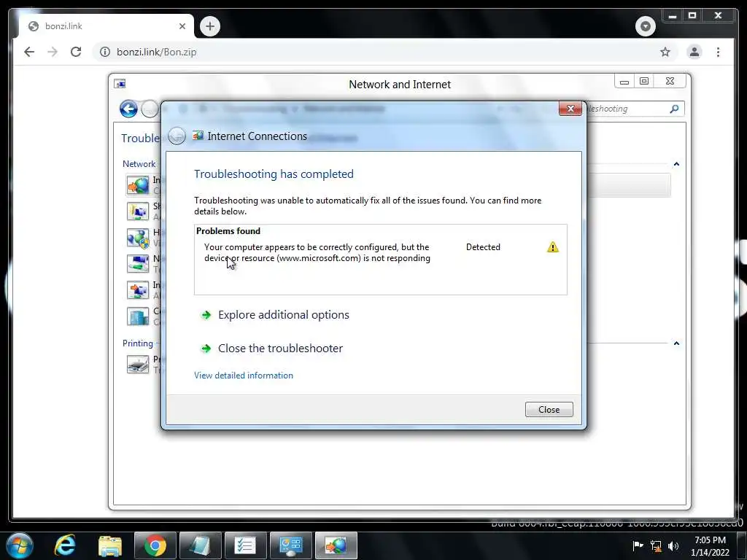Viewport: 747px width, 560px height.
Task: Open Chrome three-dot menu
Action: (x=718, y=52)
